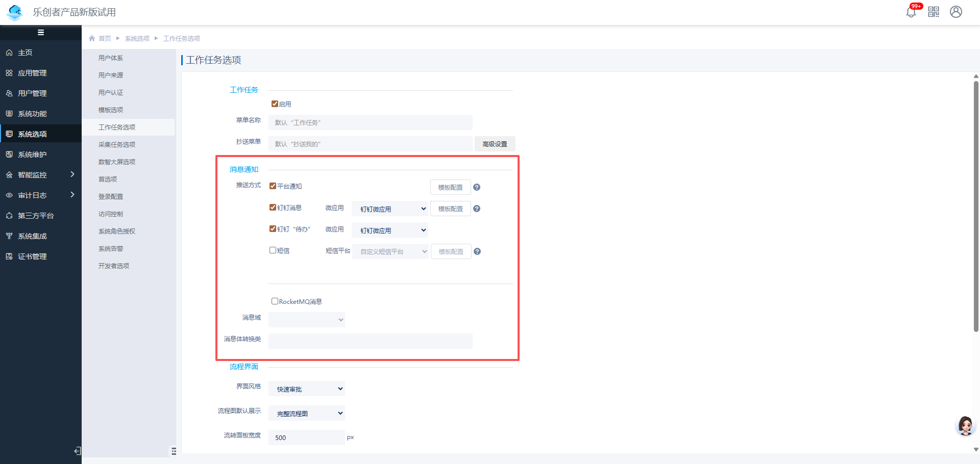The image size is (980, 464).
Task: Click the sidebar collapse arrow icon at bottom
Action: coord(78,451)
